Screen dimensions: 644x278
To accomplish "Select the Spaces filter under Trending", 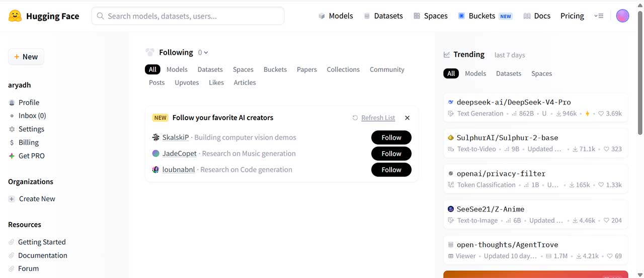I will (x=542, y=73).
